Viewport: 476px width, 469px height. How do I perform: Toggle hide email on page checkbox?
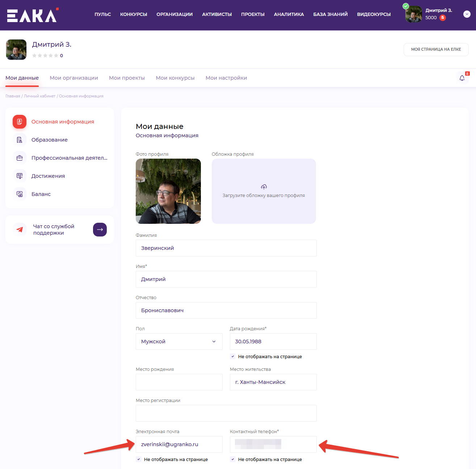click(x=139, y=459)
